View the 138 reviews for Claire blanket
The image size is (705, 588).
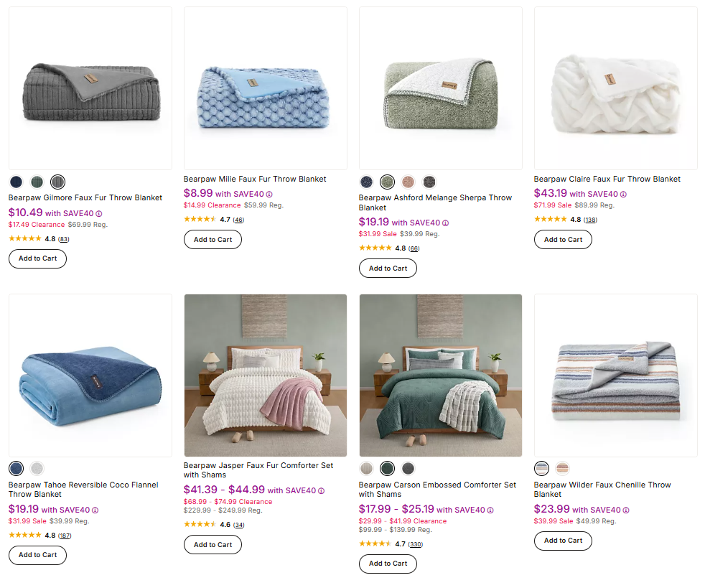click(x=589, y=219)
